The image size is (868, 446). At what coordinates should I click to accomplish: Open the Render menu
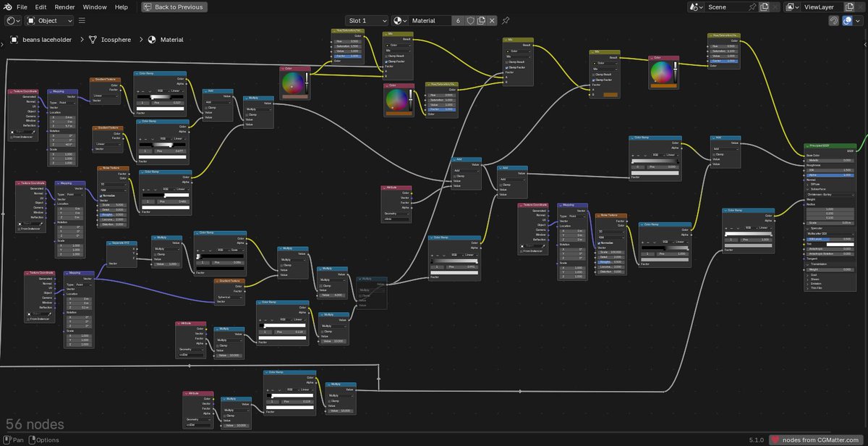point(64,7)
